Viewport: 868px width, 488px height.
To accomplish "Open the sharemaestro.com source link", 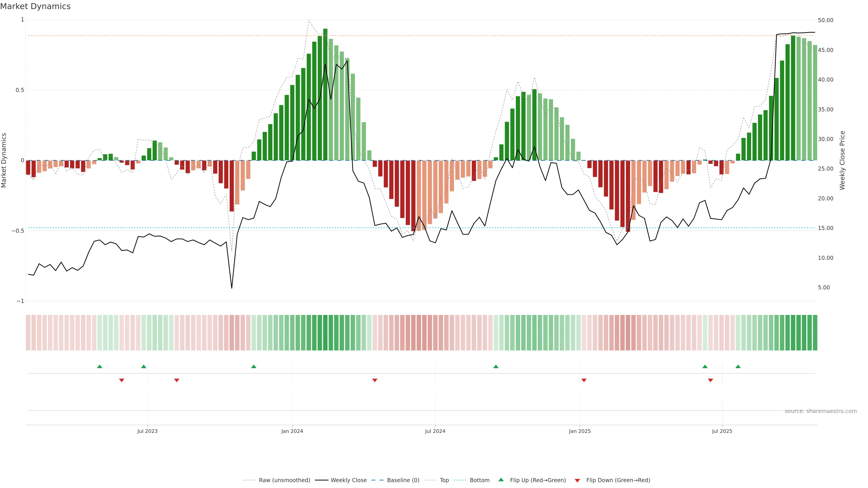I will click(x=821, y=411).
